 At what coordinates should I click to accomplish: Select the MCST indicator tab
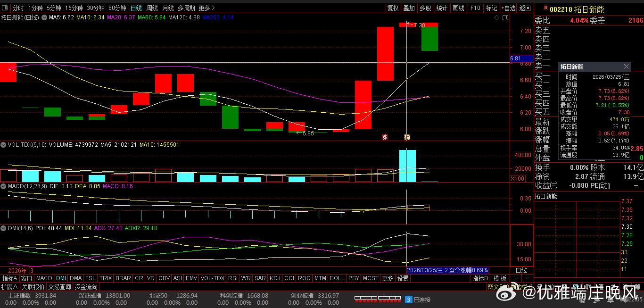pos(371,278)
